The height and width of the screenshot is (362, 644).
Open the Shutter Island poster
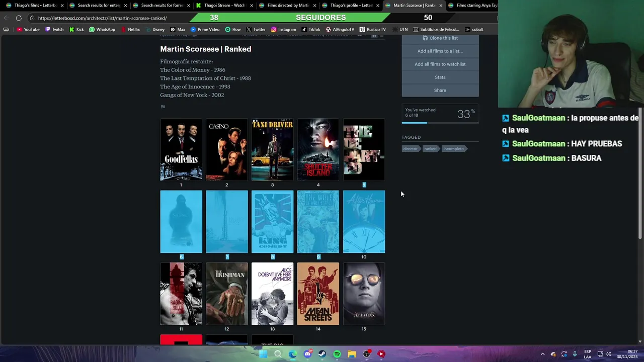318,149
